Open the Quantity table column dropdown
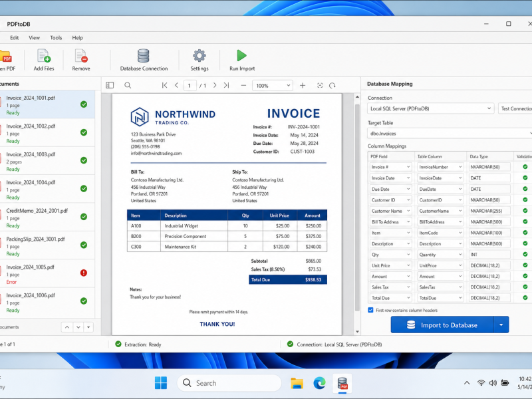This screenshot has height=399, width=532. [x=440, y=255]
